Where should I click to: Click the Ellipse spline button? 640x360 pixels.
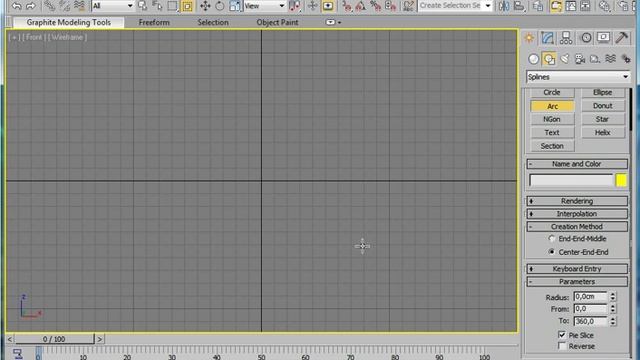602,93
